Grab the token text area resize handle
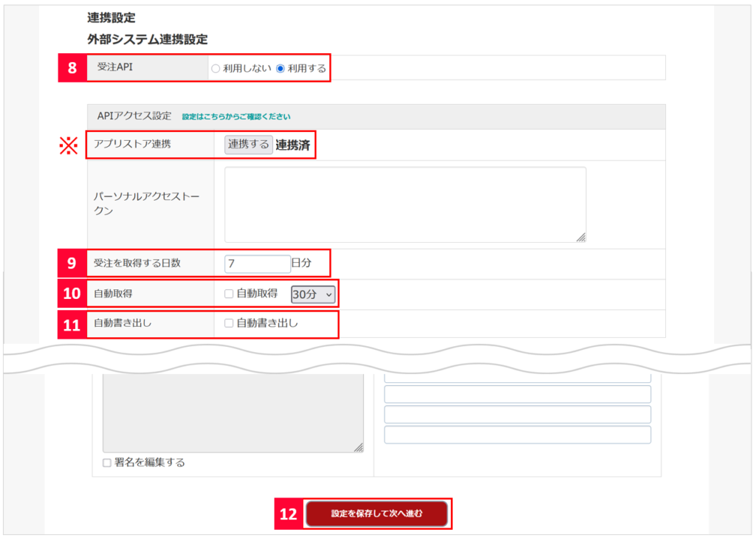Viewport: 756px width, 538px height. 580,237
